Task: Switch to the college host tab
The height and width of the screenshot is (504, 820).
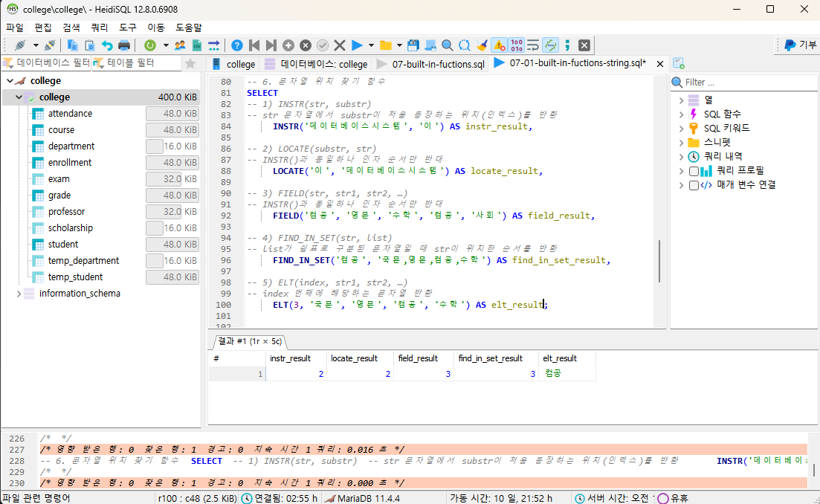Action: pyautogui.click(x=233, y=65)
